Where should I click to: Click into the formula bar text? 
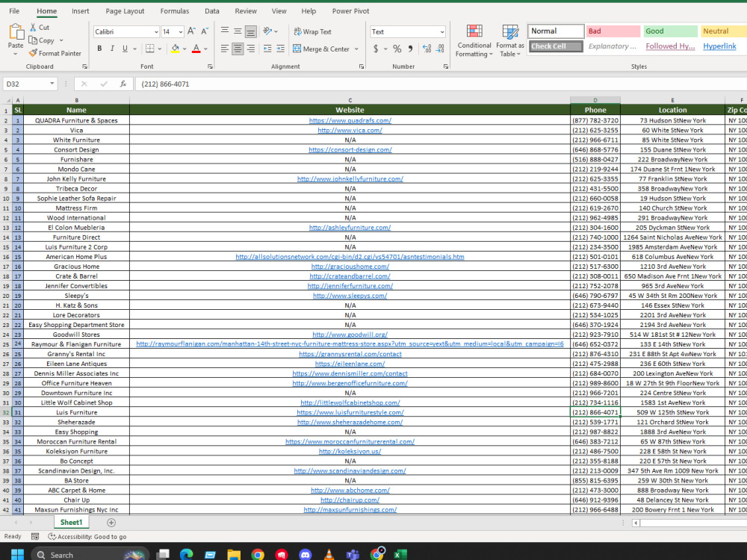(x=165, y=84)
